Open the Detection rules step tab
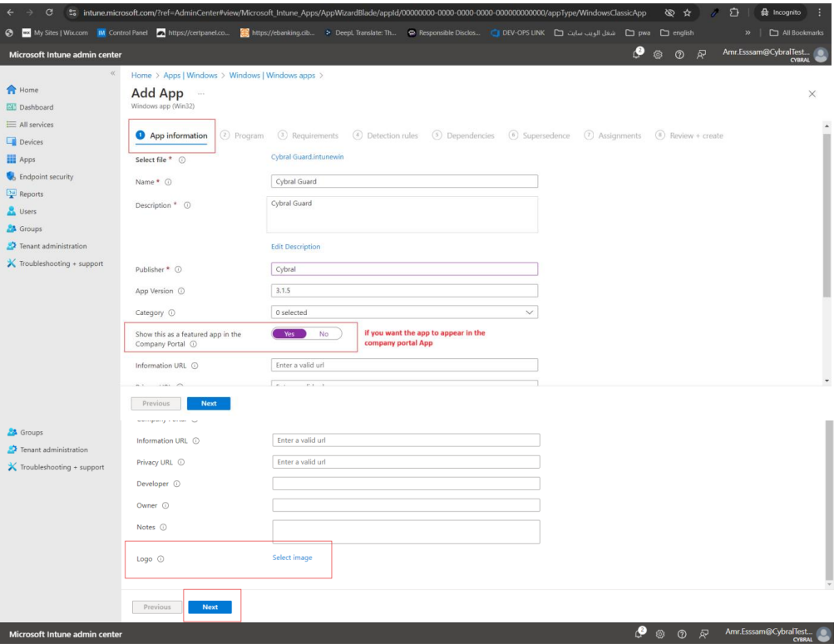The height and width of the screenshot is (644, 839). [x=385, y=135]
